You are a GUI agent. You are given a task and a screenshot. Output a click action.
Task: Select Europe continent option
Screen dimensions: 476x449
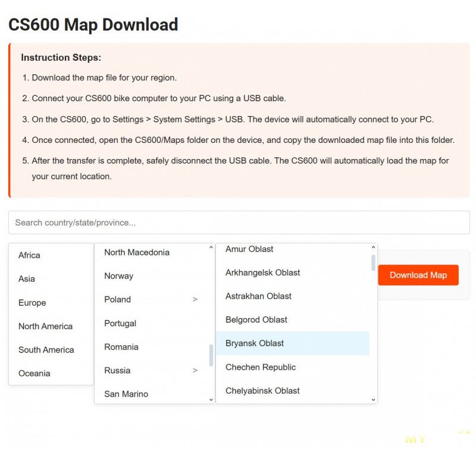(x=32, y=303)
